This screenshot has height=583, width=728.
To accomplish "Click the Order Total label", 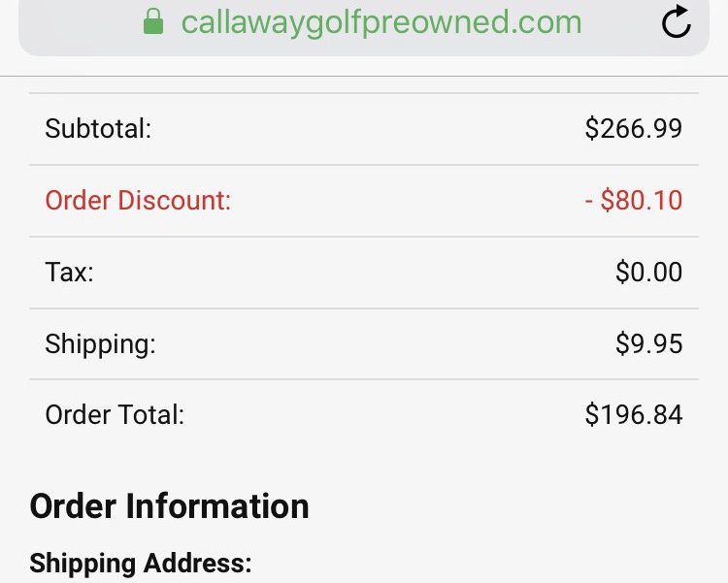I will coord(115,415).
